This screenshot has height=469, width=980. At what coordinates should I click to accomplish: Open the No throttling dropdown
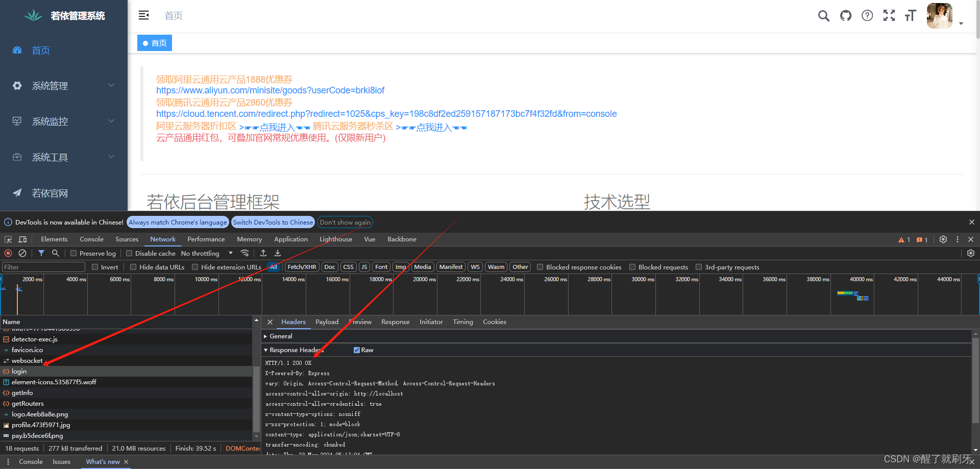[207, 253]
